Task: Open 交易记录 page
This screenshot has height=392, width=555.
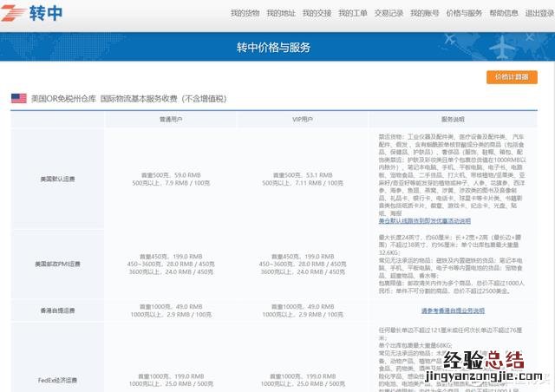Action: pos(388,14)
